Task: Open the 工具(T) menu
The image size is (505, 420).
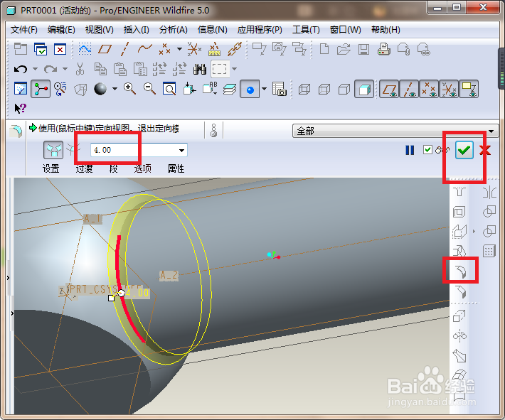Action: pos(306,30)
